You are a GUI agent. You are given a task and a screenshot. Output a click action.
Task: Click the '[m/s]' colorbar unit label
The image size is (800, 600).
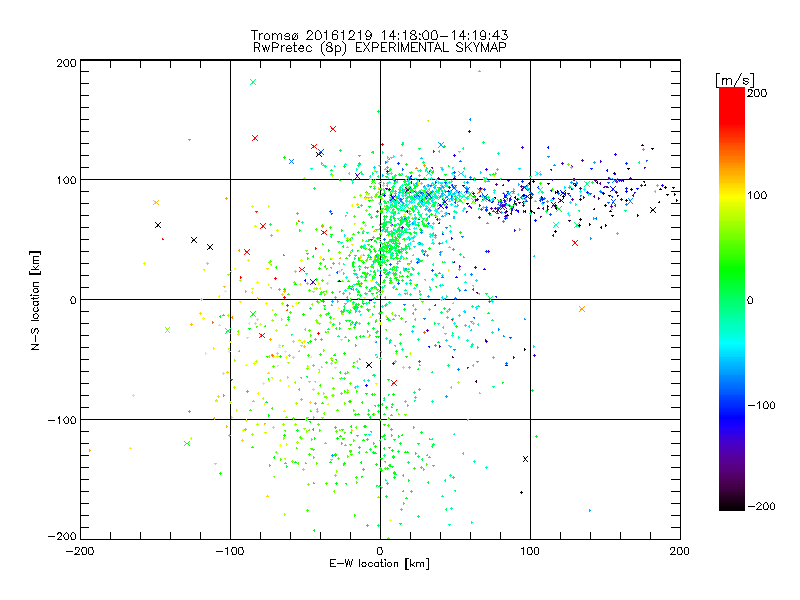tap(735, 80)
